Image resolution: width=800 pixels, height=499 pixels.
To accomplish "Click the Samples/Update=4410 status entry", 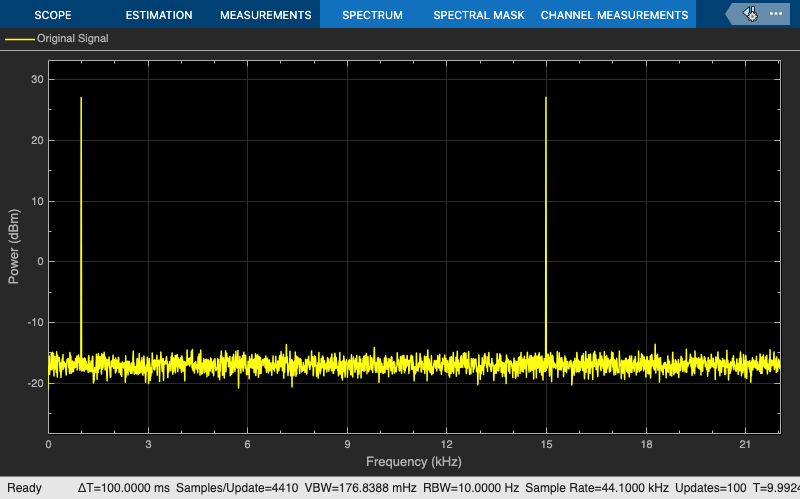I will pos(237,488).
